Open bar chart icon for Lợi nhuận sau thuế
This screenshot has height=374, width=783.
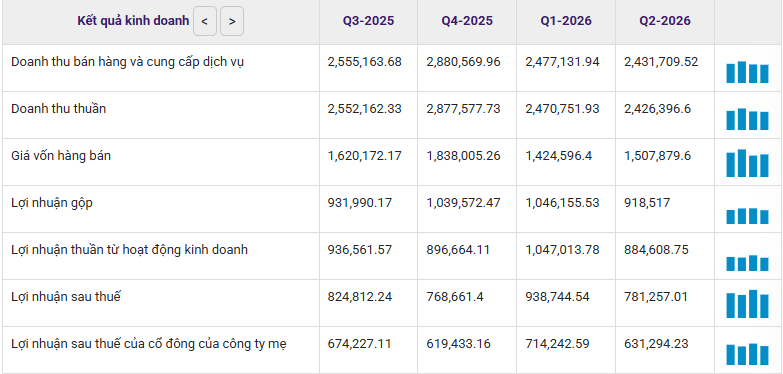coord(747,304)
